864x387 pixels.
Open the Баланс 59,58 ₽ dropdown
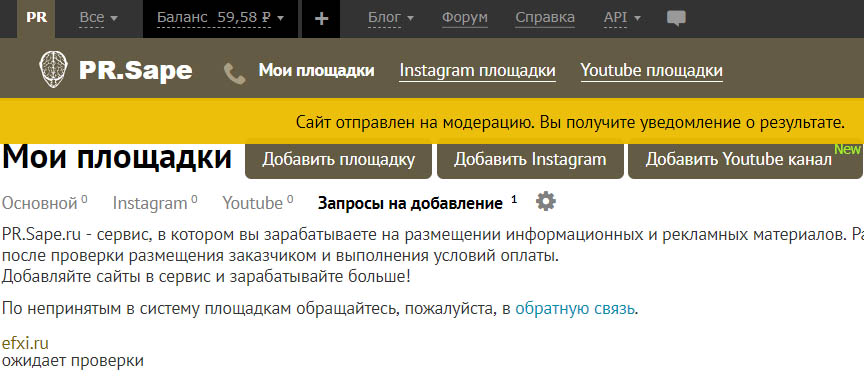[x=220, y=18]
